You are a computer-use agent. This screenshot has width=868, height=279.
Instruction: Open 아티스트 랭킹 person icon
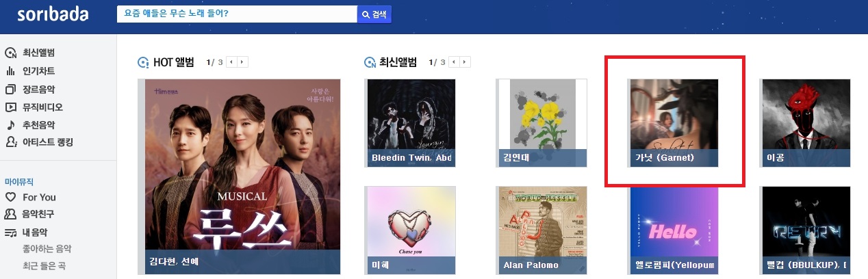click(x=10, y=142)
